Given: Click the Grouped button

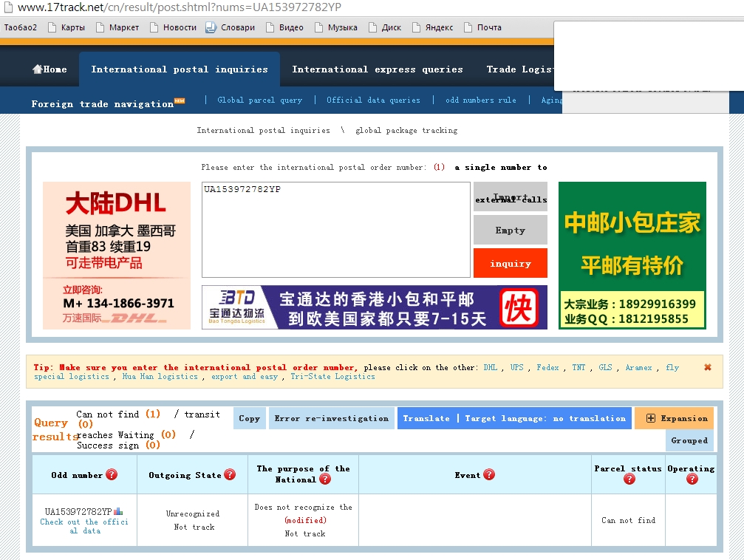Looking at the screenshot, I should coord(689,440).
